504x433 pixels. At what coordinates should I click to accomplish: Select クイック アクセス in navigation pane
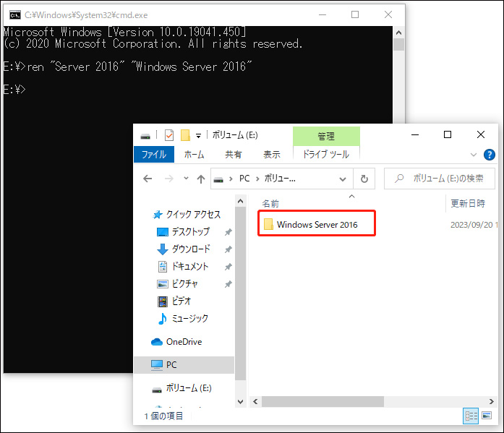tap(193, 215)
